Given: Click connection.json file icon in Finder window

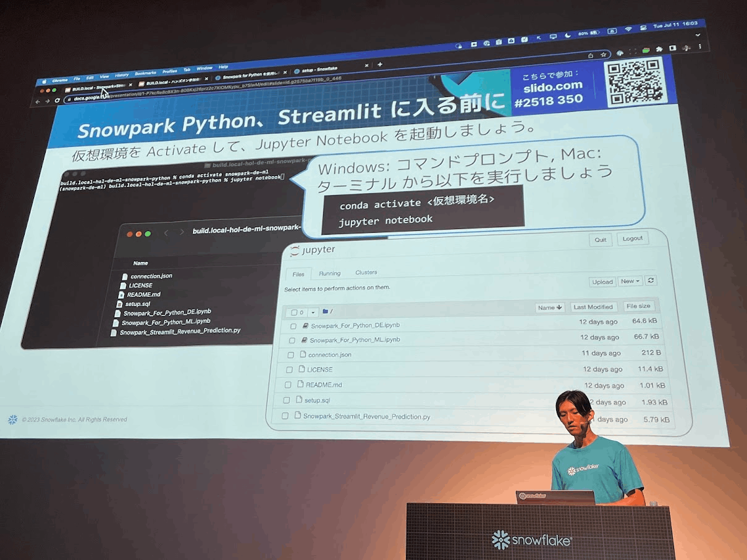Looking at the screenshot, I should (x=125, y=277).
